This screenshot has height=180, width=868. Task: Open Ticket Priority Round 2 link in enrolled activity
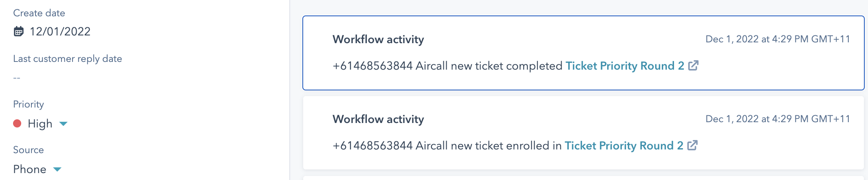coord(623,145)
